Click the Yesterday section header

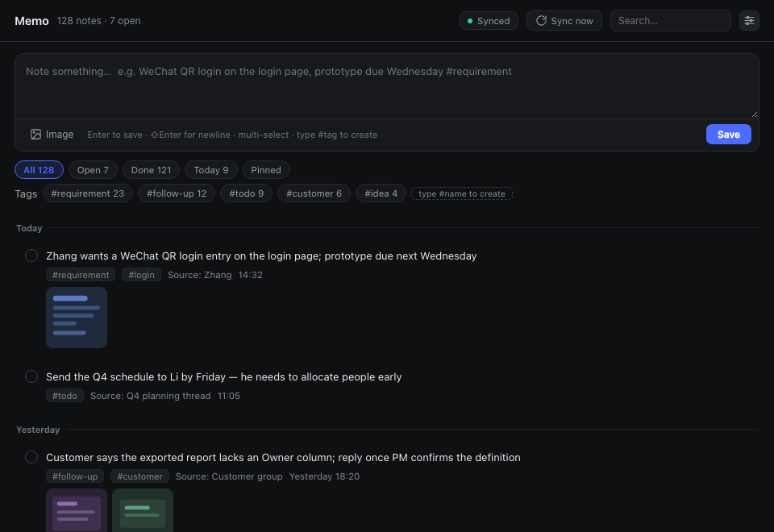coord(38,430)
